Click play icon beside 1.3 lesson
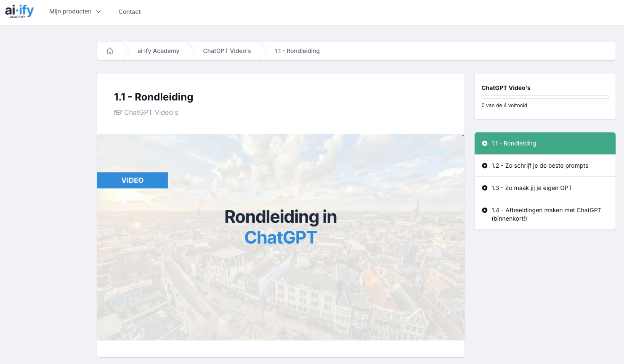 (x=485, y=188)
